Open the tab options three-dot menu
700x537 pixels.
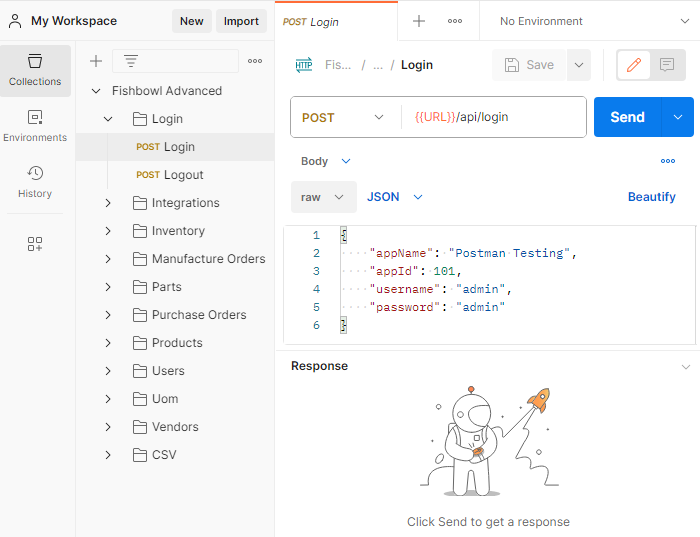pos(455,21)
